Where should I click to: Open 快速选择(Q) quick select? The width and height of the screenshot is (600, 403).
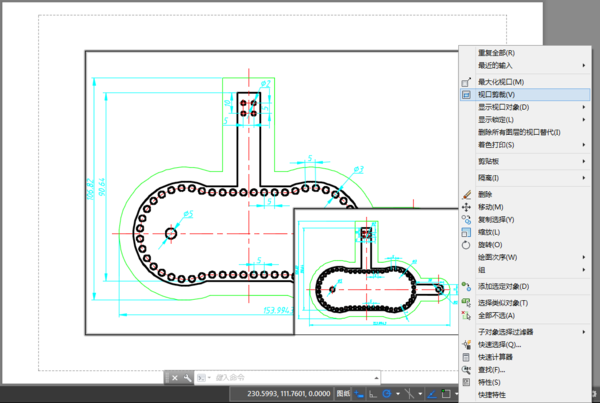tap(500, 344)
